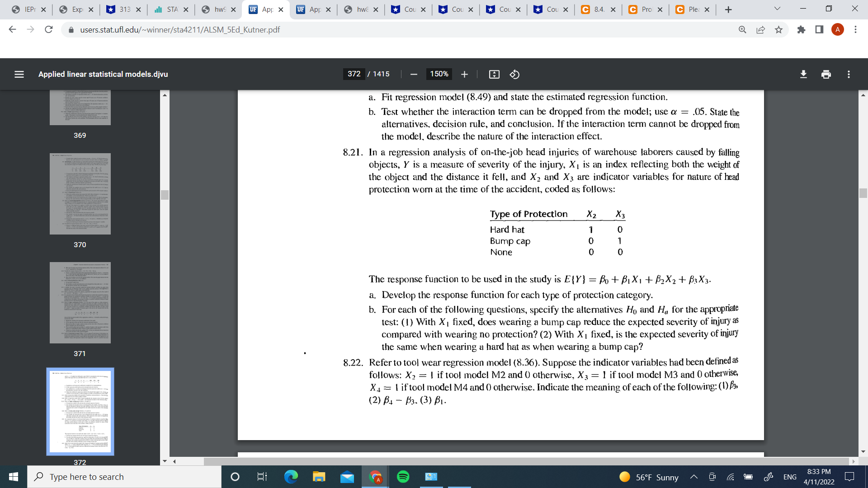Download the PDF file
Image resolution: width=868 pixels, height=488 pixels.
pos(803,74)
